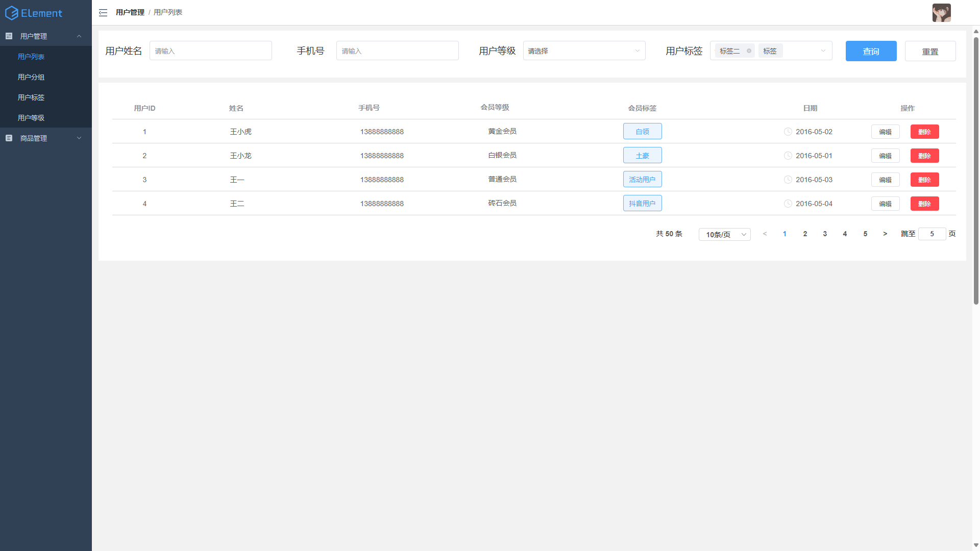980x551 pixels.
Task: Click the Element logo icon
Action: point(12,13)
